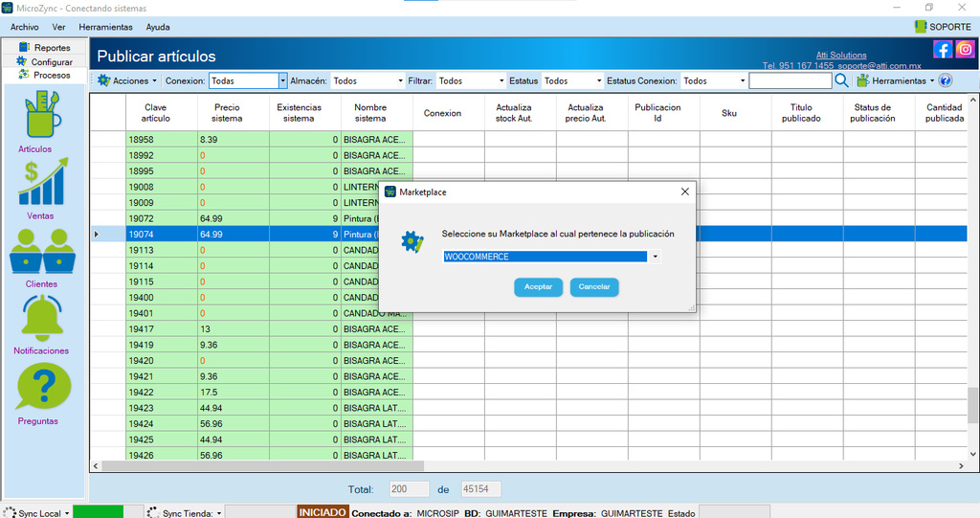Open the Notificaciones bell icon
The width and height of the screenshot is (980, 518).
pyautogui.click(x=42, y=318)
